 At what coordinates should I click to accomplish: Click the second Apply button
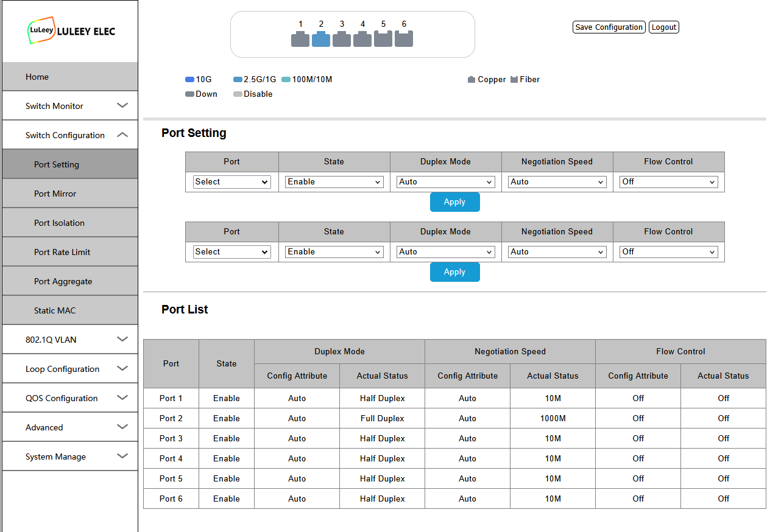click(x=455, y=272)
